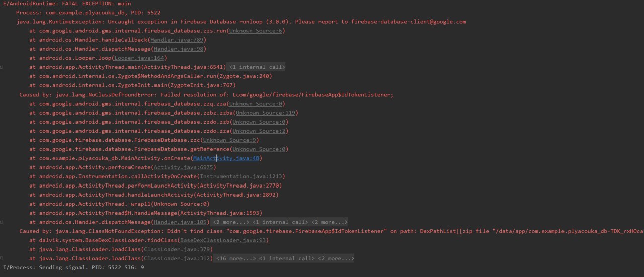
Task: Select ZygoteInit.main(ZygoteInit.java:767) line
Action: coord(132,85)
